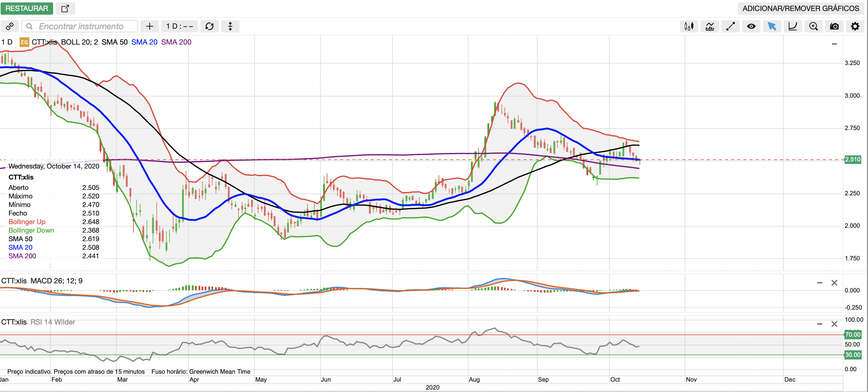Toggle the blue cursor pointer mode

pos(771,26)
